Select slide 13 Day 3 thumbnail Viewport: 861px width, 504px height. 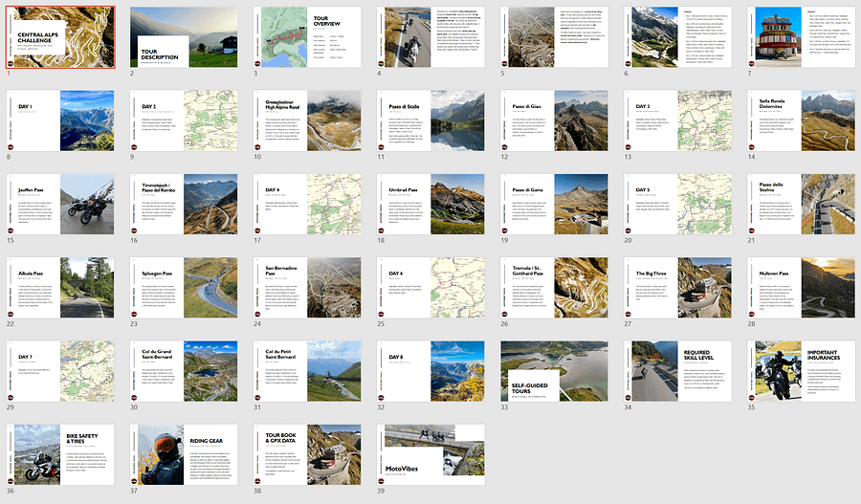click(x=678, y=121)
